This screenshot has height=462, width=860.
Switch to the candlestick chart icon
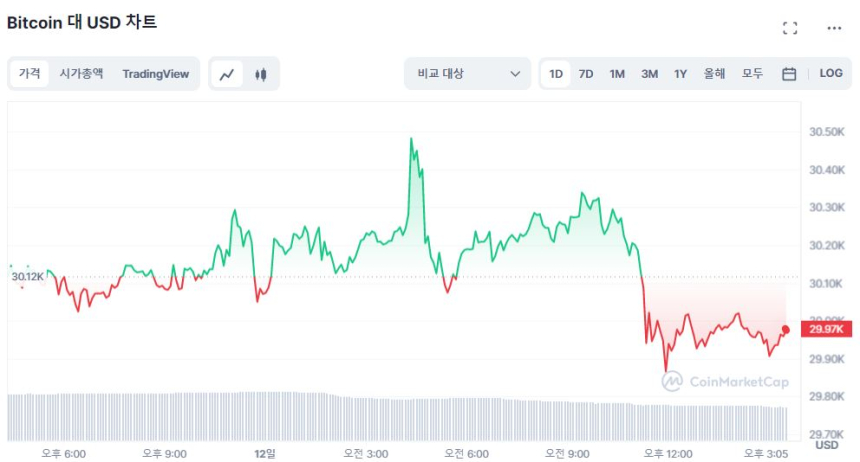pyautogui.click(x=261, y=74)
